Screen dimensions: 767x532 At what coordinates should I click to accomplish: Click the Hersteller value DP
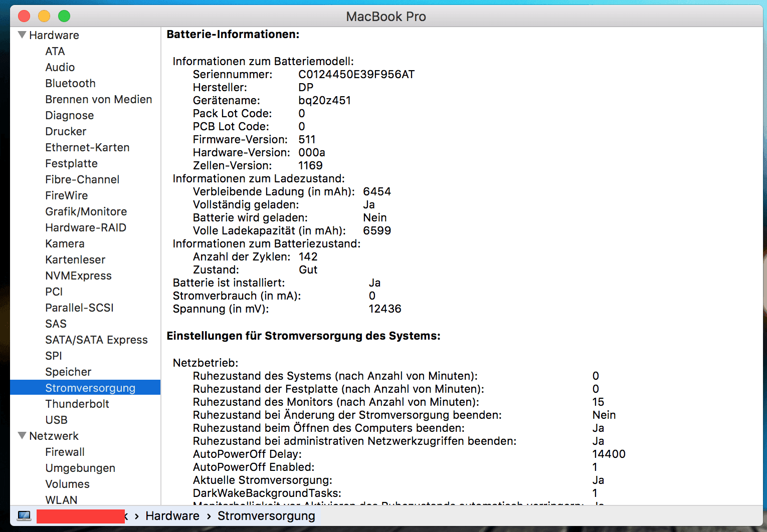click(x=306, y=87)
